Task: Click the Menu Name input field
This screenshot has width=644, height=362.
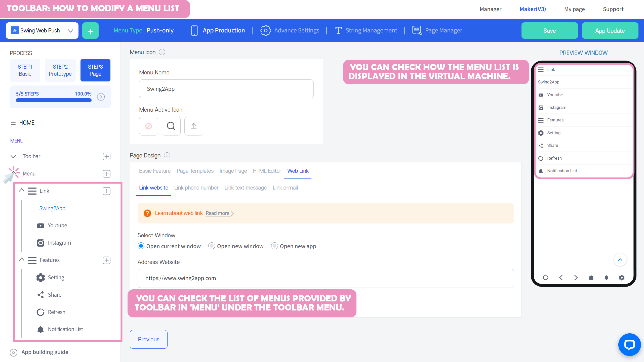Action: [226, 89]
